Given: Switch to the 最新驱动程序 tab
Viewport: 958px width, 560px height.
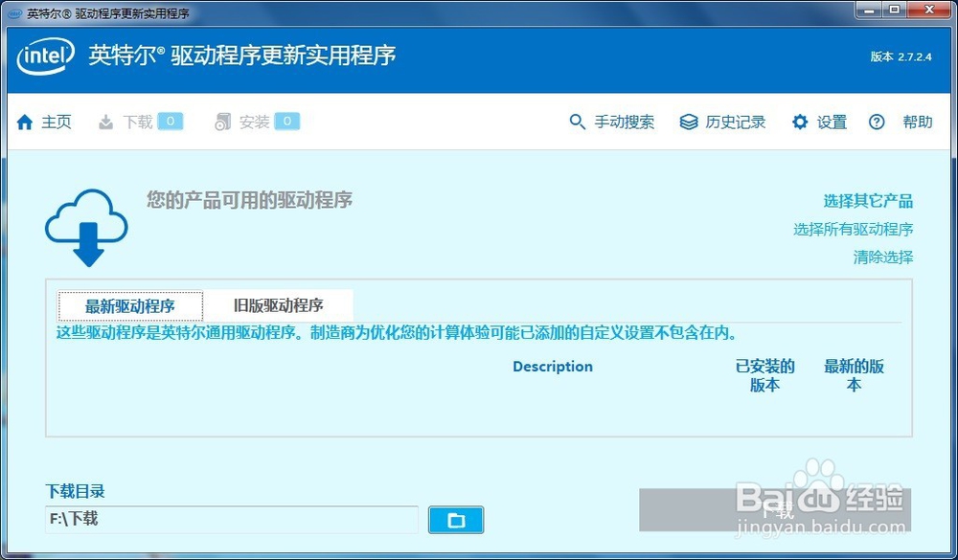Looking at the screenshot, I should [x=130, y=306].
